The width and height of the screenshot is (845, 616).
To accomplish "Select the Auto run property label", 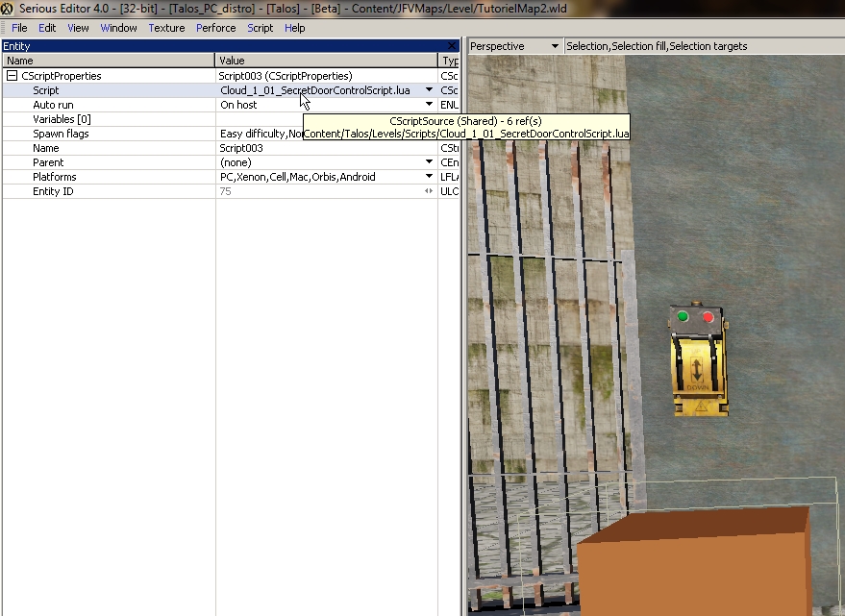I will point(53,105).
